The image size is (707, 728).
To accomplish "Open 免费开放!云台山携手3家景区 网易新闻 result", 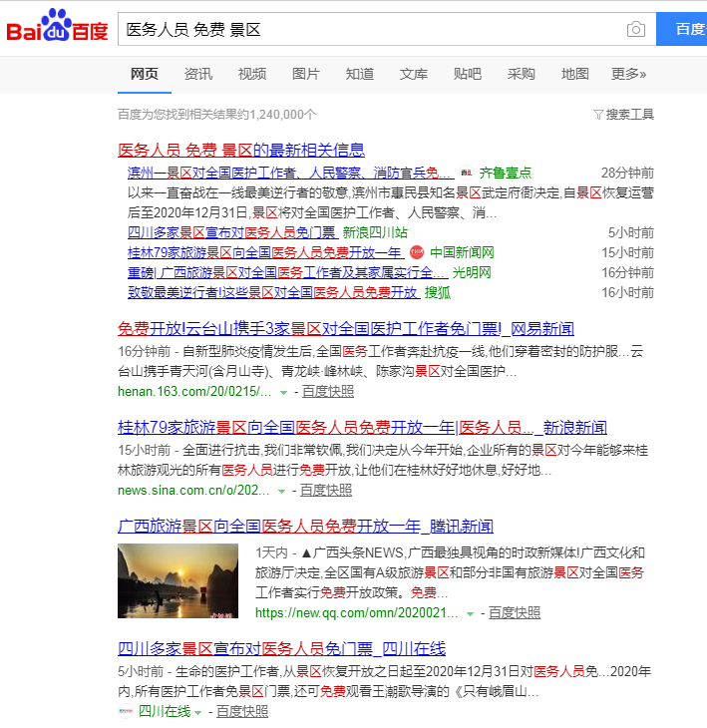I will (x=346, y=329).
